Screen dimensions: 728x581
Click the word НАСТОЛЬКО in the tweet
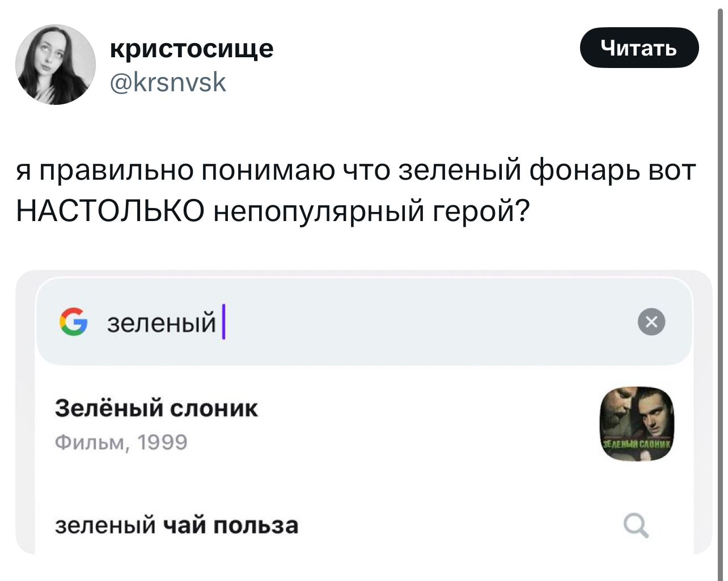[110, 211]
